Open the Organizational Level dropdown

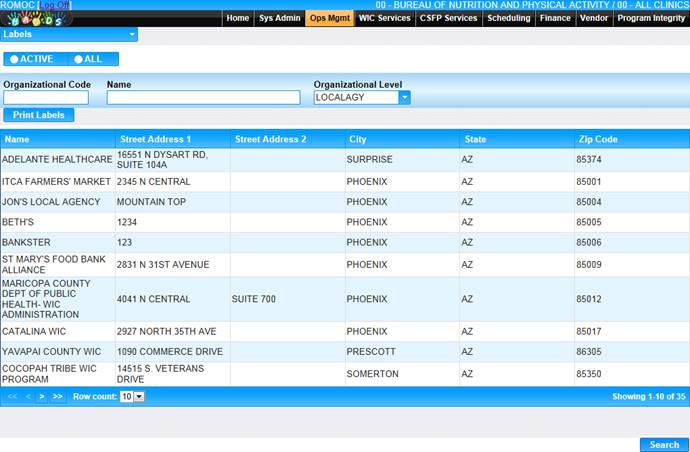tap(404, 98)
